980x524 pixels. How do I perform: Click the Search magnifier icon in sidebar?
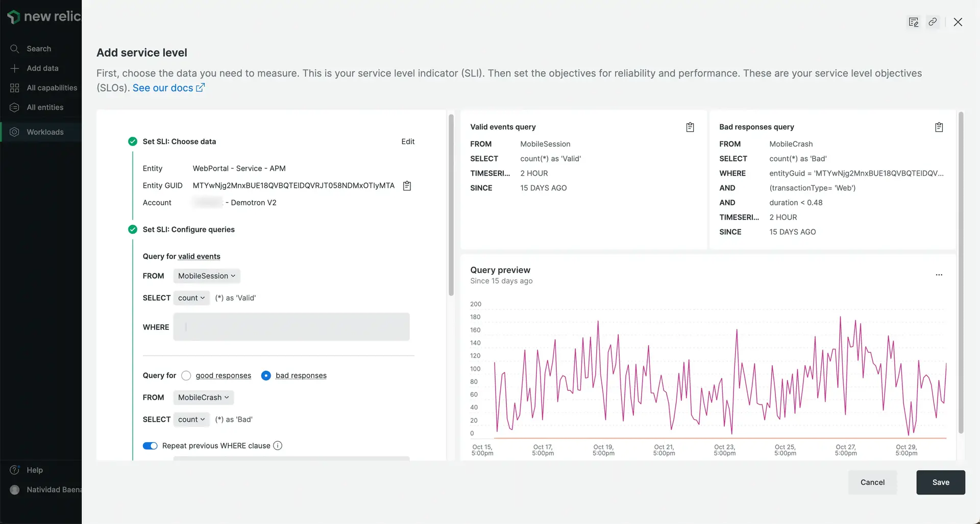(x=15, y=49)
